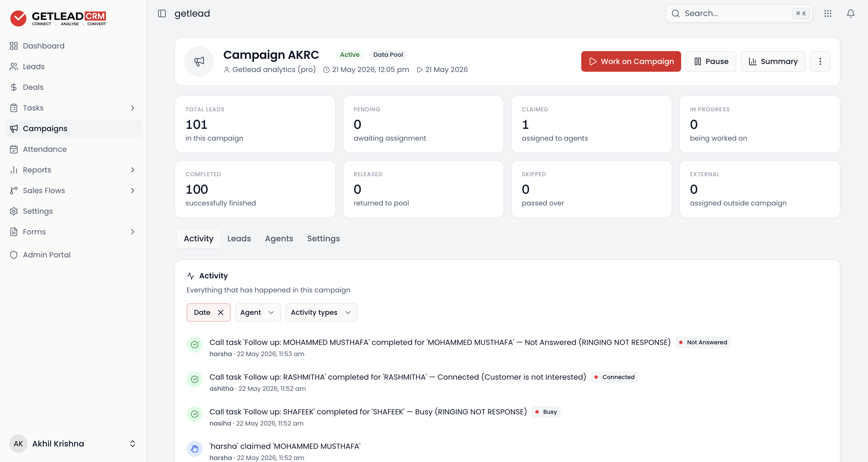Viewport: 868px width, 462px height.
Task: Click the Active status badge
Action: coord(349,55)
